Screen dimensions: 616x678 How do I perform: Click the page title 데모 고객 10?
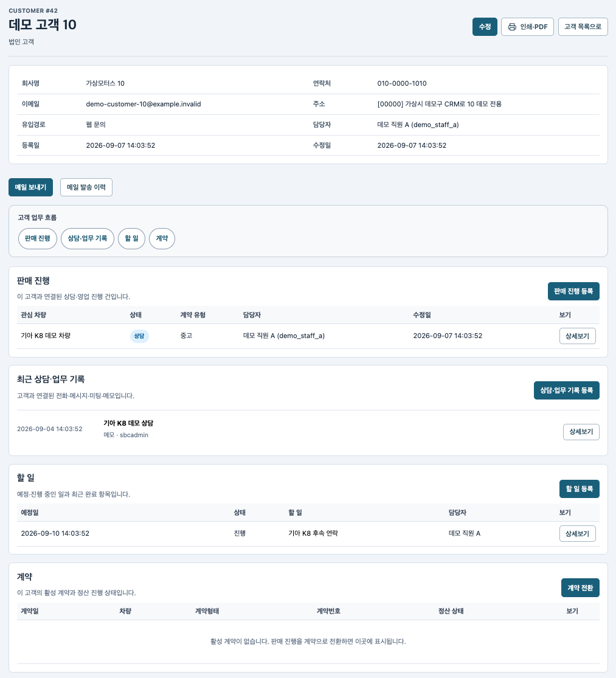coord(43,25)
